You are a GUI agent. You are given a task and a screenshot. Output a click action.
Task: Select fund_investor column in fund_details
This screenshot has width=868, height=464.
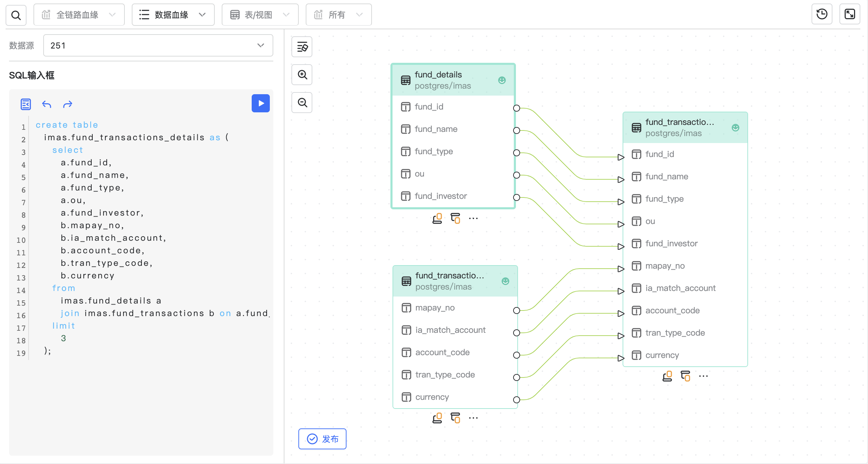(x=453, y=196)
